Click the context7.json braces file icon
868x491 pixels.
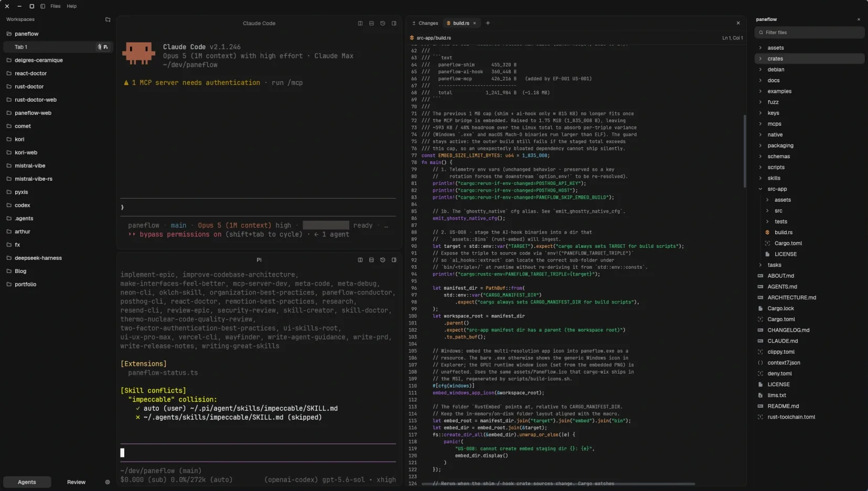760,363
